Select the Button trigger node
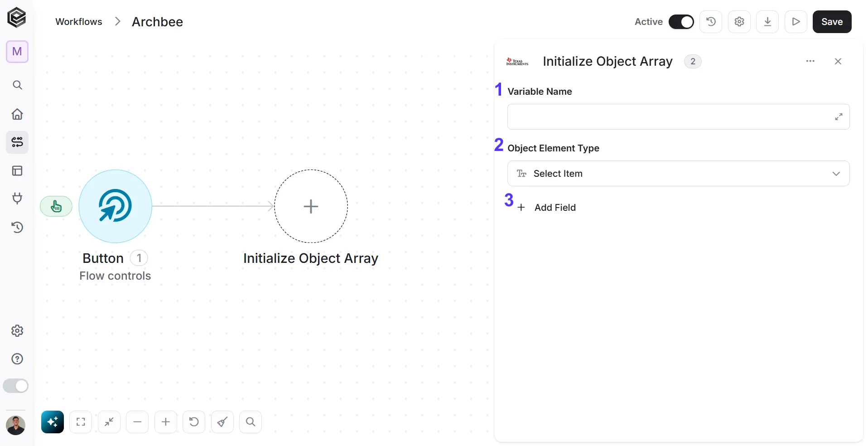Screen dimensions: 868x446 click(116, 206)
